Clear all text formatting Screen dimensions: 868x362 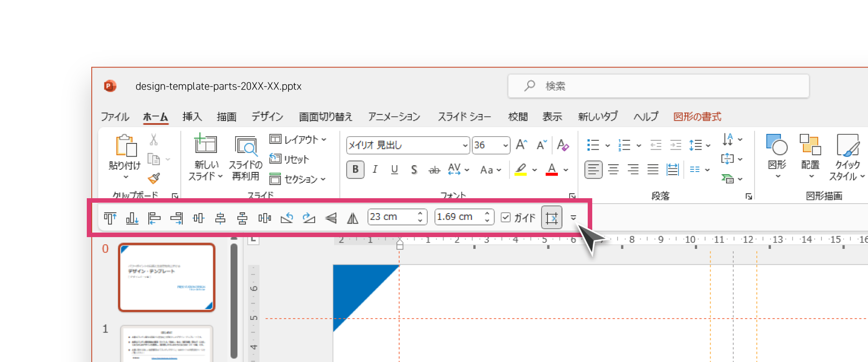coord(562,145)
